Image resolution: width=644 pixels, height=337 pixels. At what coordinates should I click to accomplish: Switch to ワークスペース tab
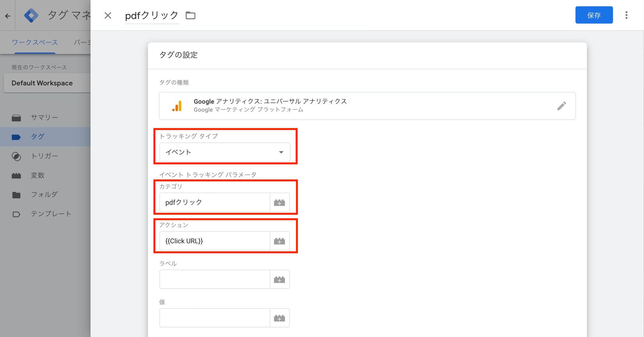pyautogui.click(x=35, y=42)
